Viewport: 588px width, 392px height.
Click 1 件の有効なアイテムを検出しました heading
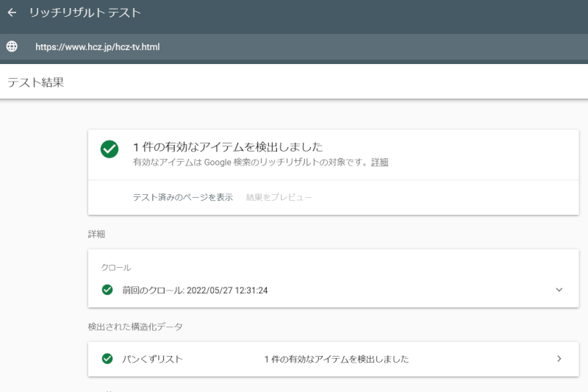tap(228, 146)
